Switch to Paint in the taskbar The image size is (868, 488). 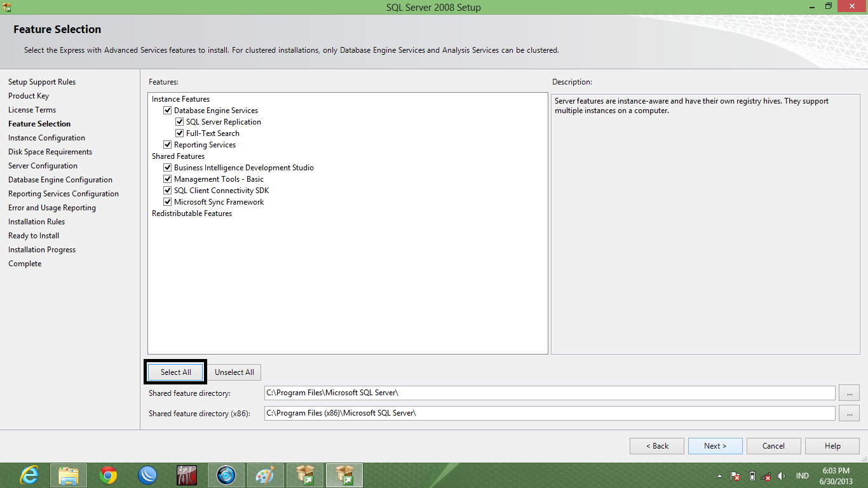pyautogui.click(x=266, y=475)
